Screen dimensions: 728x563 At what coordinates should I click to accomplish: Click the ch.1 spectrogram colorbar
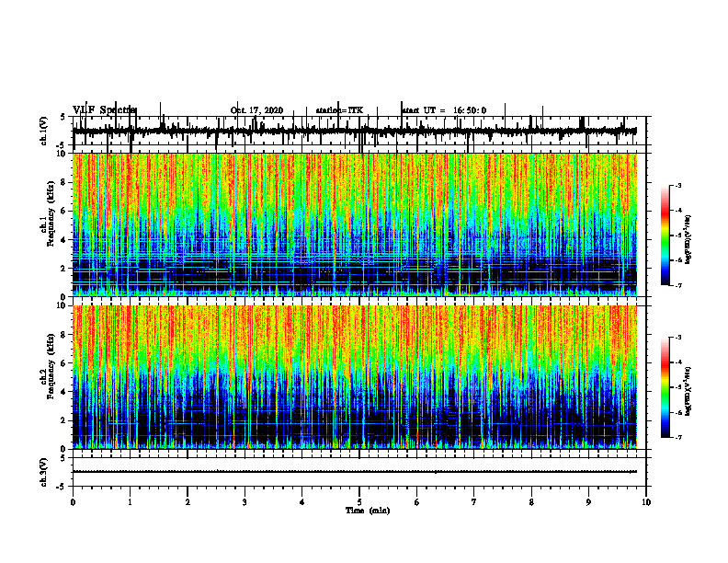pyautogui.click(x=665, y=236)
